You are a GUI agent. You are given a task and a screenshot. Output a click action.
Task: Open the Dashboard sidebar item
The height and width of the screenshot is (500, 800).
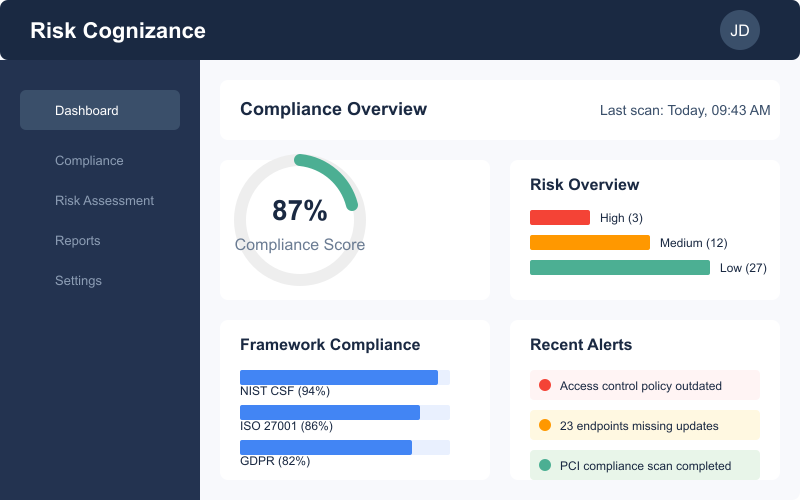tap(100, 110)
